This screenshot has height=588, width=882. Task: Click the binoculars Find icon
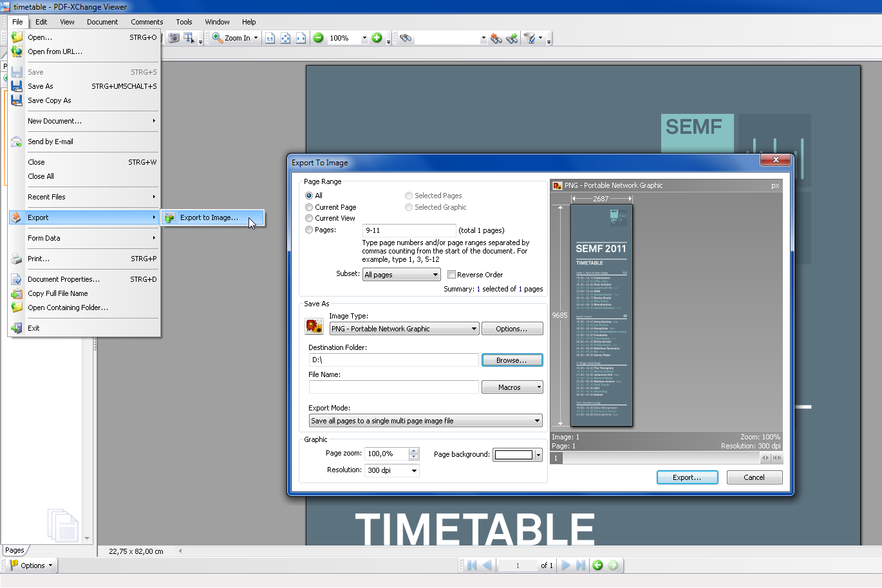(x=406, y=38)
